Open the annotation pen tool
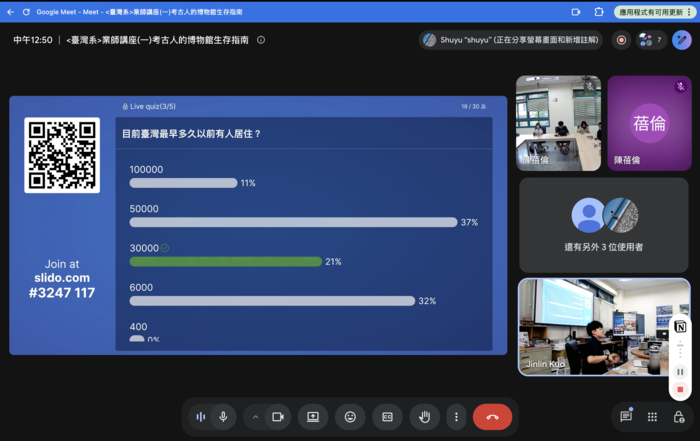 click(682, 40)
